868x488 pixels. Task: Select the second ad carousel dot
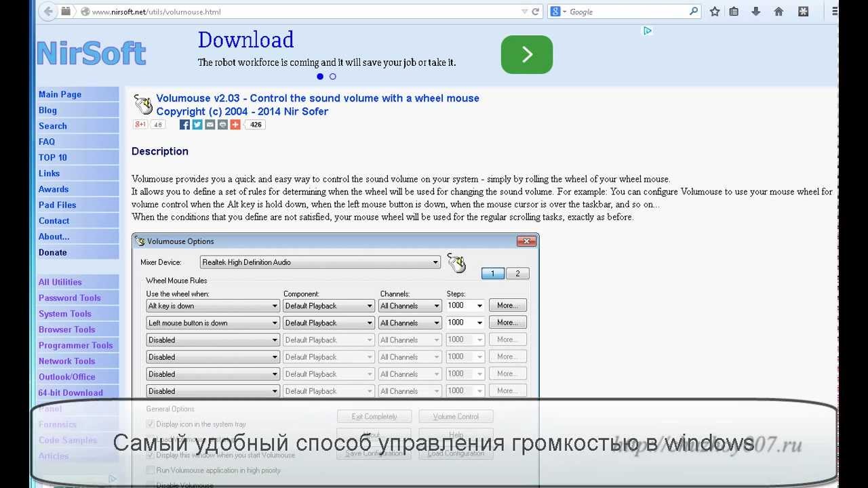(x=332, y=77)
